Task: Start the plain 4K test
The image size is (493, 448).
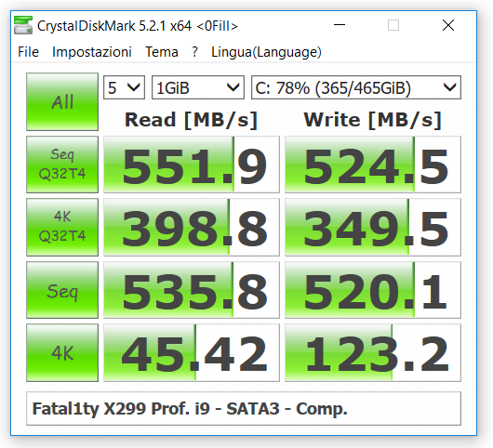Action: [62, 352]
